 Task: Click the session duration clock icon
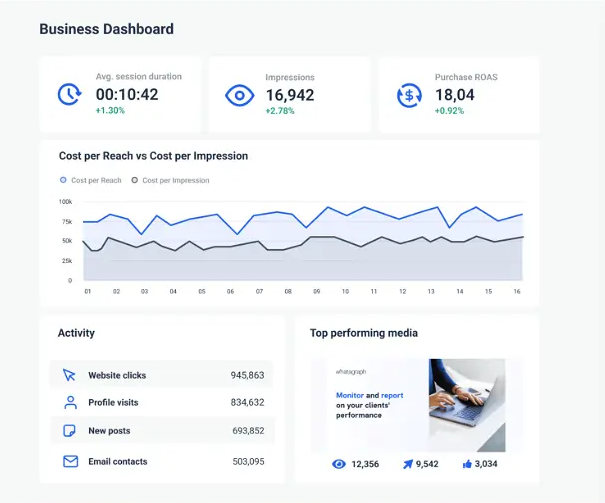[x=69, y=95]
